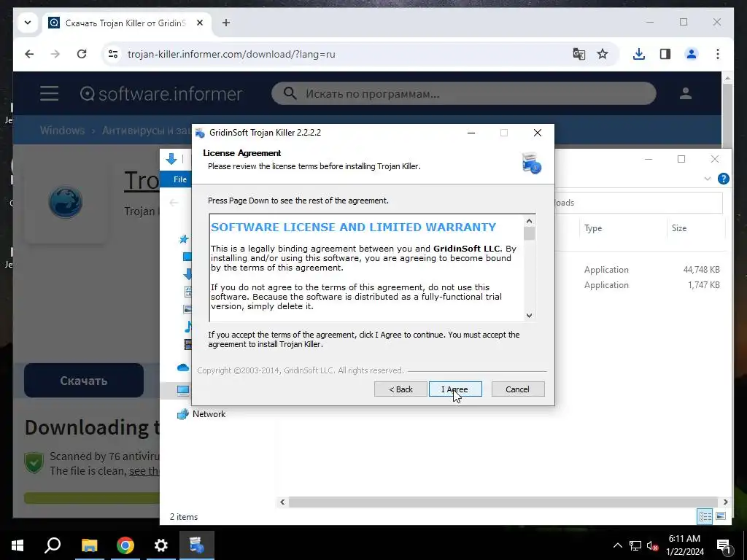Open site information icon in address bar

[x=113, y=54]
